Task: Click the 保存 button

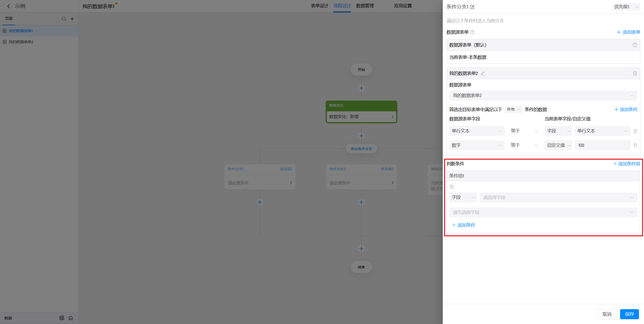Action: coord(629,314)
